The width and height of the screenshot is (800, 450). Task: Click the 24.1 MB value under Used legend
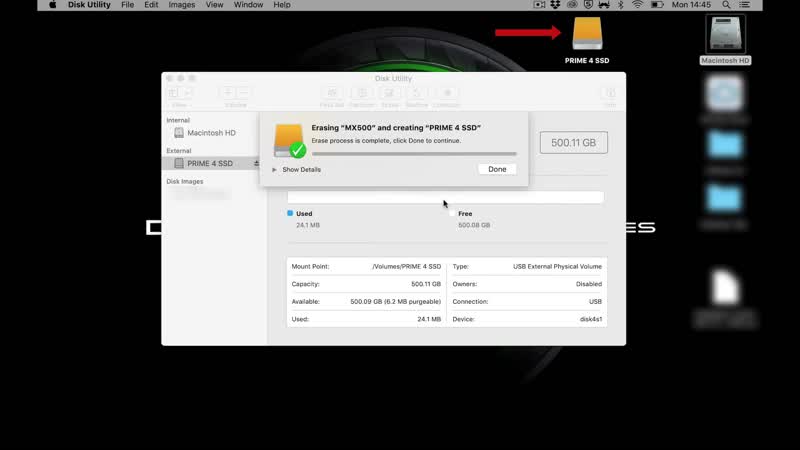308,225
